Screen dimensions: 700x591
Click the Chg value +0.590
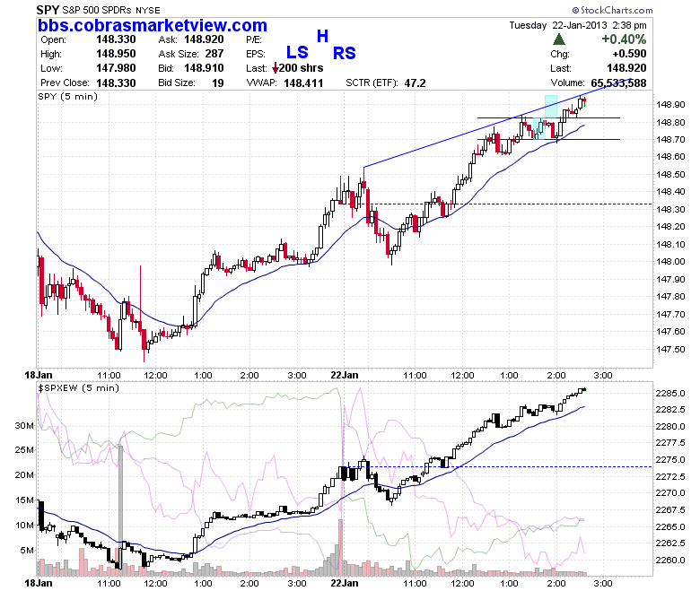pos(629,54)
